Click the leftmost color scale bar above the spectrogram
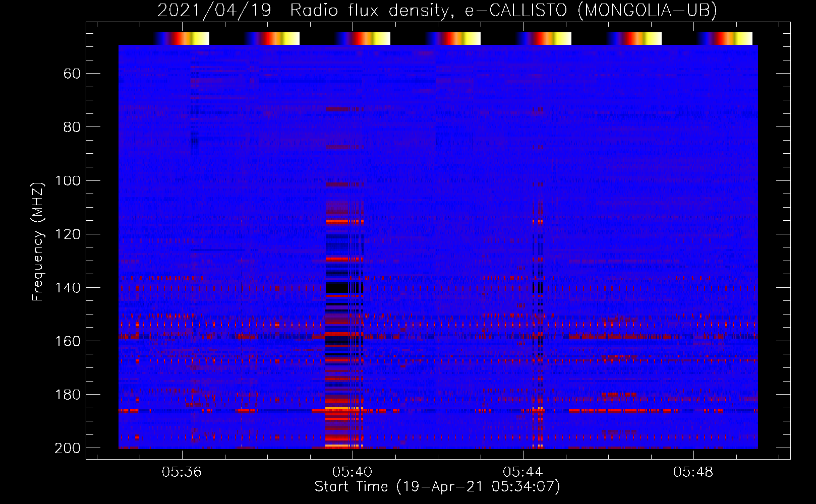816x504 pixels. 182,39
